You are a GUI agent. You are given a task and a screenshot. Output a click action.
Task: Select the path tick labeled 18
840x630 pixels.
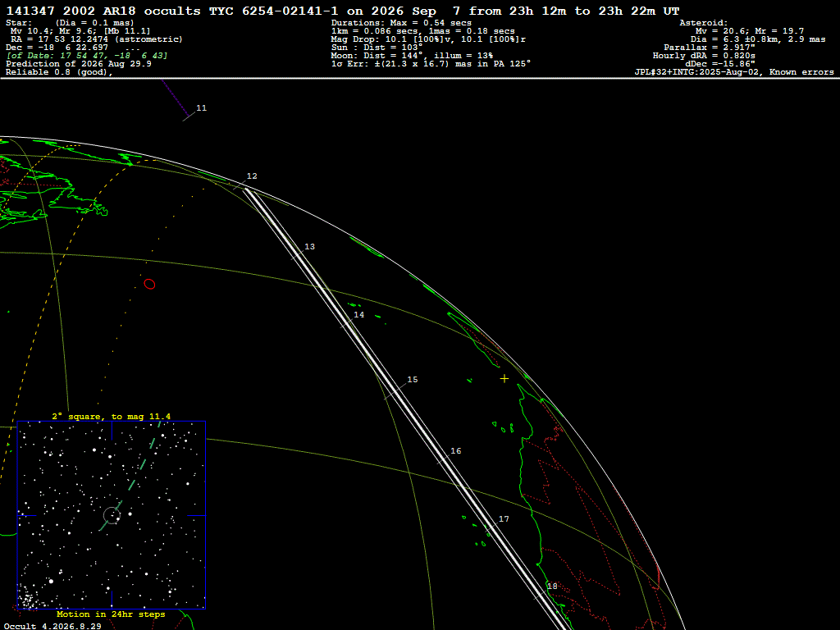(552, 586)
